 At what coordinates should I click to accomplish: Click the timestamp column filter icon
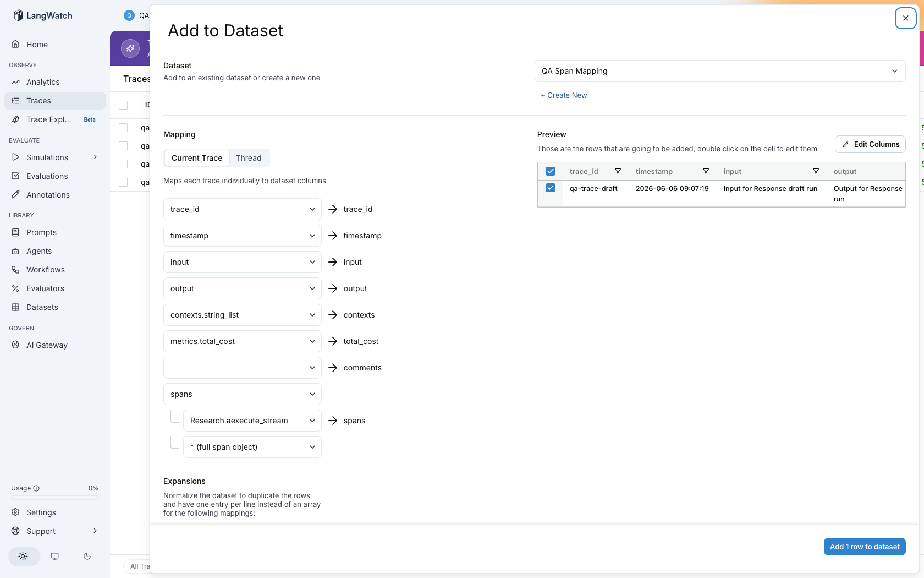pos(706,171)
